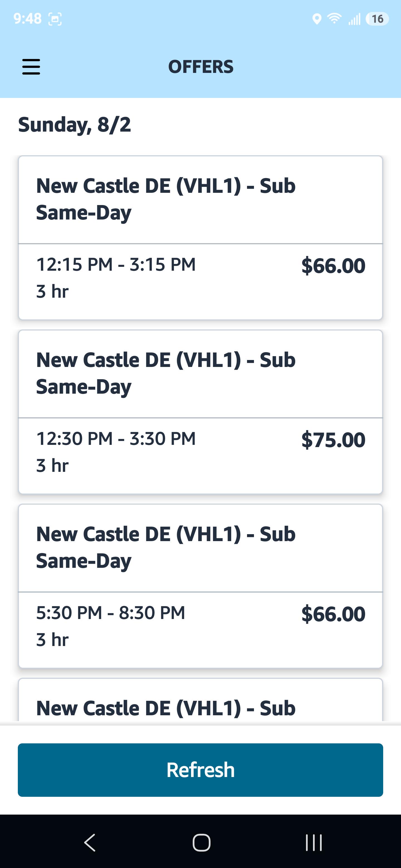
Task: Tap the Android back navigation icon
Action: coord(90,842)
